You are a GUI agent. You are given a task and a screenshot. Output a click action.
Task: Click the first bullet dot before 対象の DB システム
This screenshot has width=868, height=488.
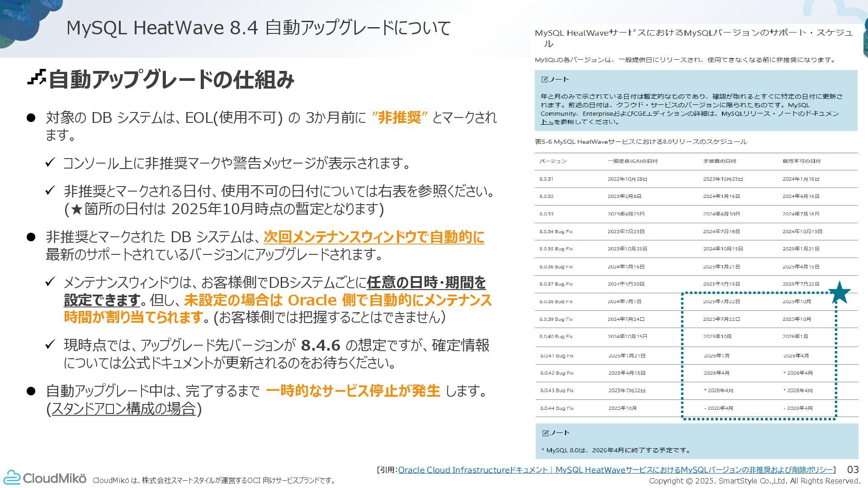31,118
